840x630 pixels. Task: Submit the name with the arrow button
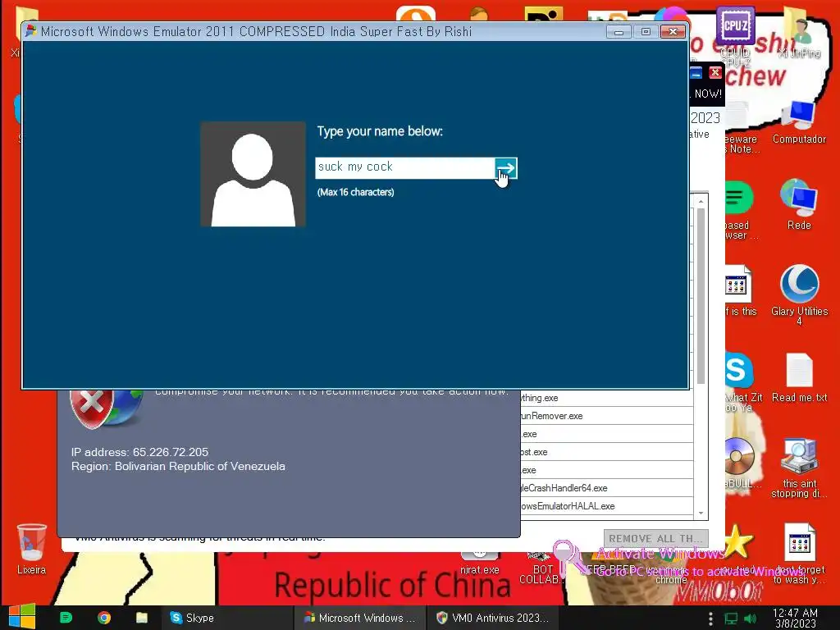click(x=505, y=168)
